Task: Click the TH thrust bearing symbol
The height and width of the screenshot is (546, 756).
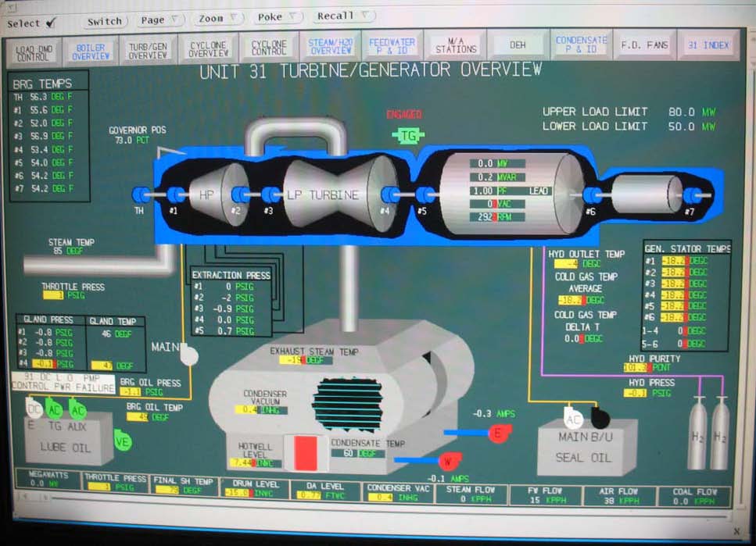Action: [140, 194]
